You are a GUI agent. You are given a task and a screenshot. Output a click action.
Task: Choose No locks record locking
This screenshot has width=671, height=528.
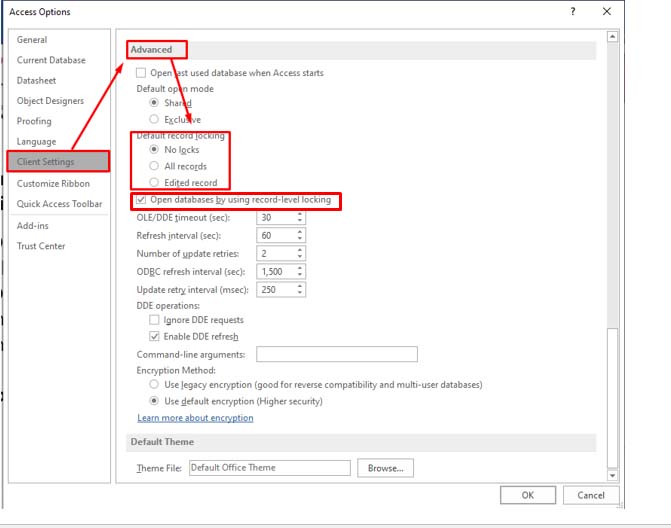(x=154, y=149)
